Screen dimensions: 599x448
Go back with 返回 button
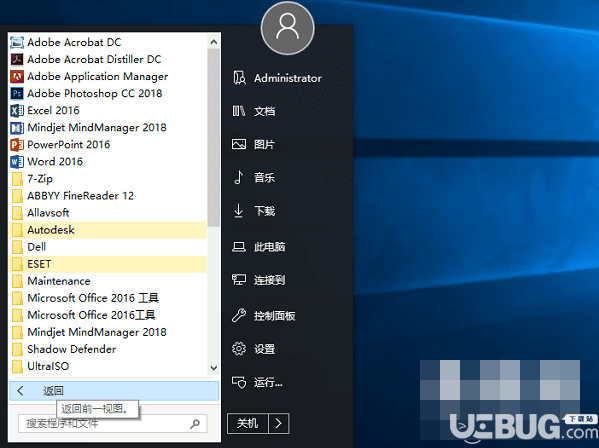[x=114, y=391]
